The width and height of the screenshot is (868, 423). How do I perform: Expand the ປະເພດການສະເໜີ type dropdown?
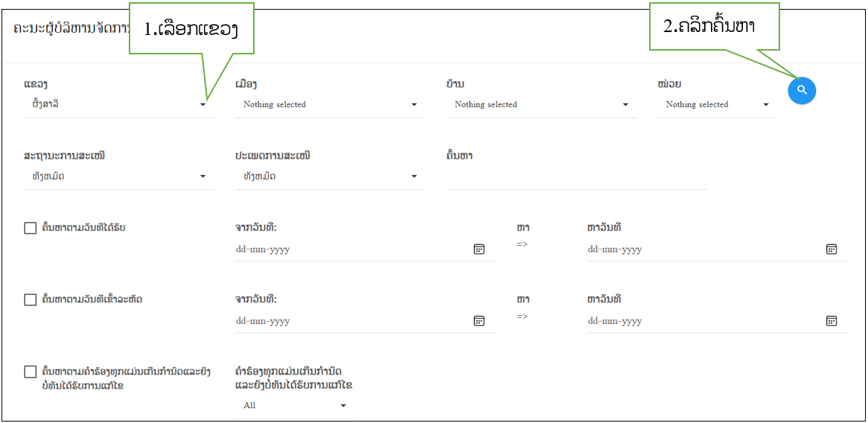(x=330, y=176)
